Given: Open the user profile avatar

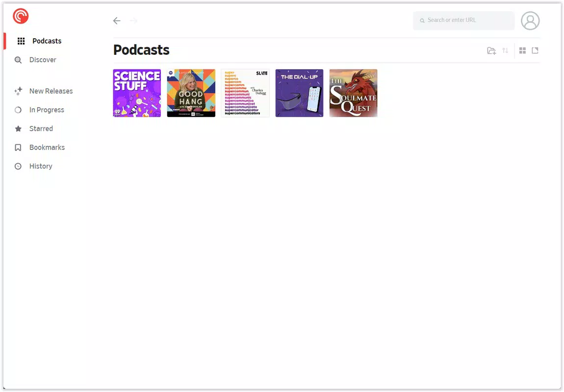Looking at the screenshot, I should [x=530, y=21].
